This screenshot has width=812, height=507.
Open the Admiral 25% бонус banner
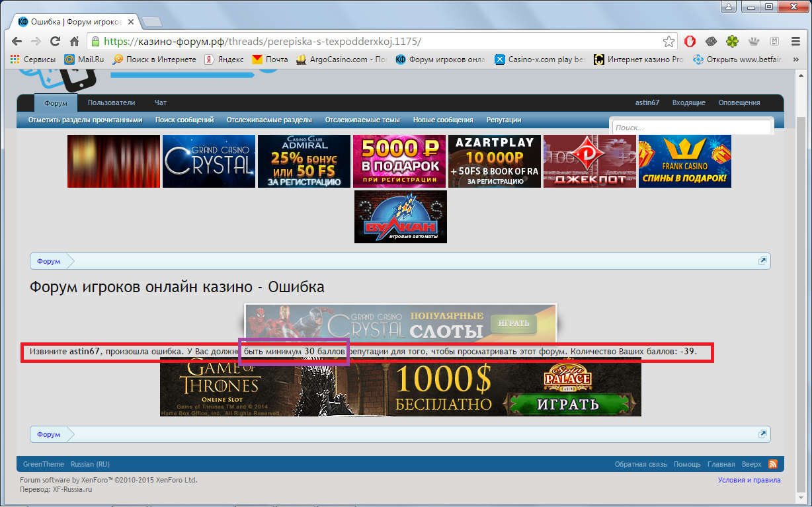coord(304,161)
